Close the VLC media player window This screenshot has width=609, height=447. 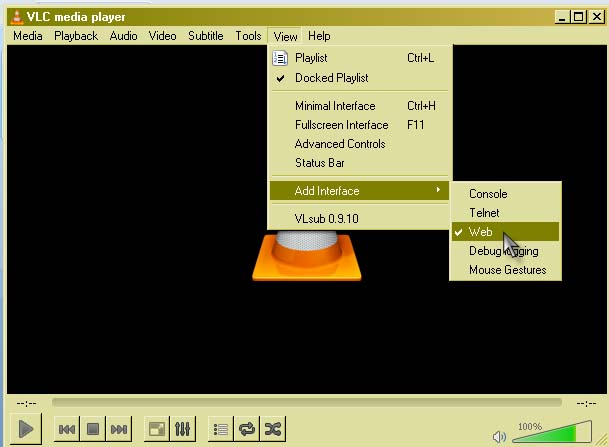(597, 17)
